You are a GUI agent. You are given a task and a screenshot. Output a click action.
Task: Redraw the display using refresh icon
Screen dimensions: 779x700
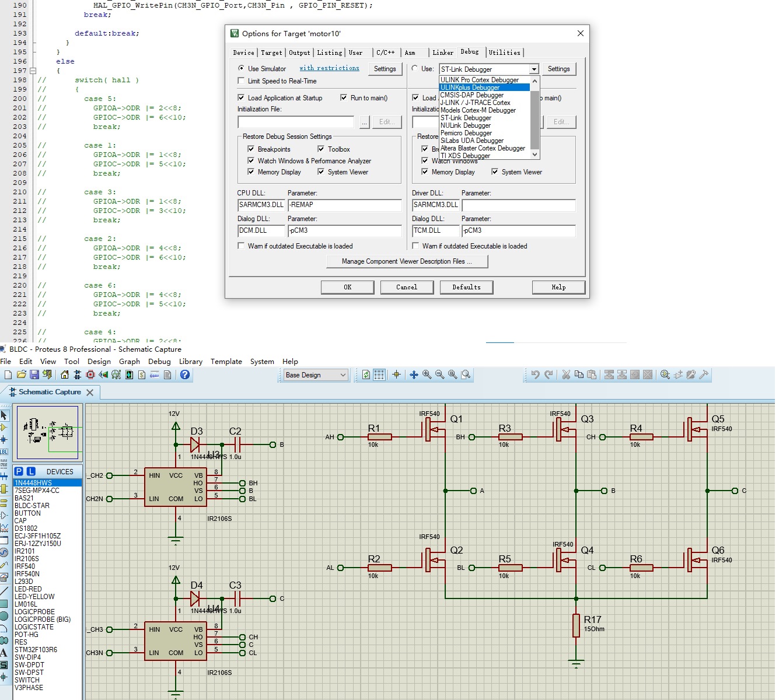coord(366,374)
